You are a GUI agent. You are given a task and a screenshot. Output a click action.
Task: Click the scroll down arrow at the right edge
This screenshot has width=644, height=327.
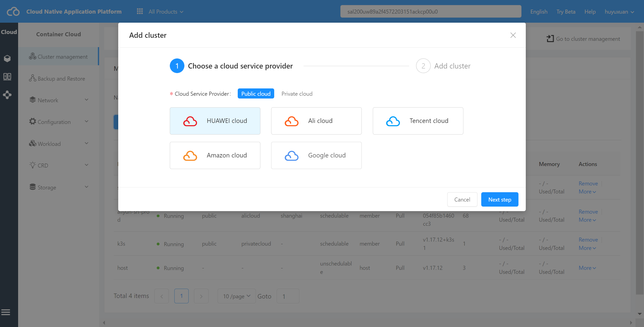point(639,314)
